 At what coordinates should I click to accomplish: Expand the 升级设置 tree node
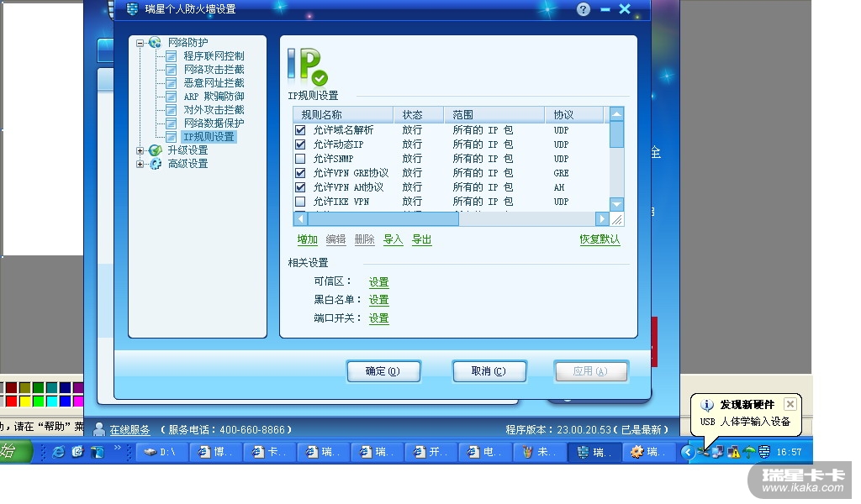[140, 150]
